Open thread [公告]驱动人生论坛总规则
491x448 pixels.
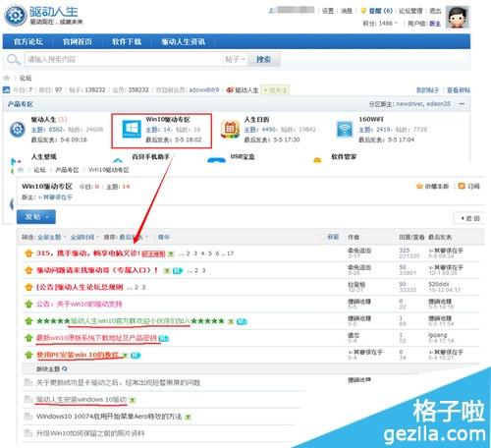coord(80,287)
